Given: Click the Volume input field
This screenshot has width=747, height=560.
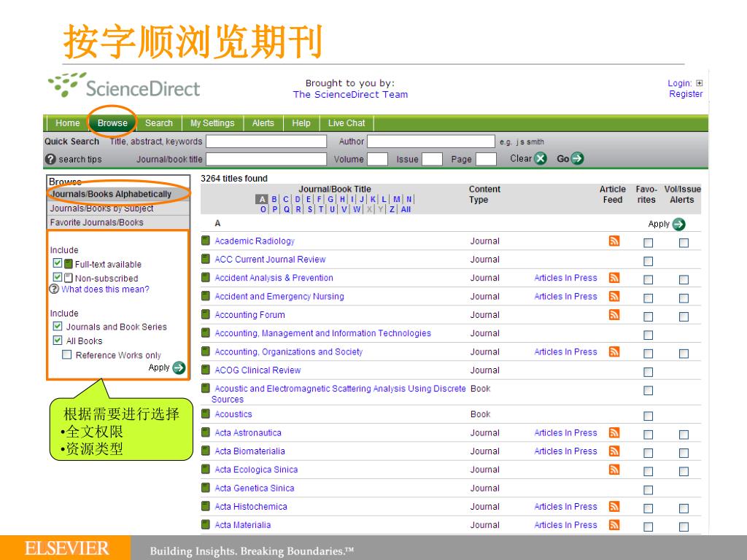Looking at the screenshot, I should click(377, 159).
